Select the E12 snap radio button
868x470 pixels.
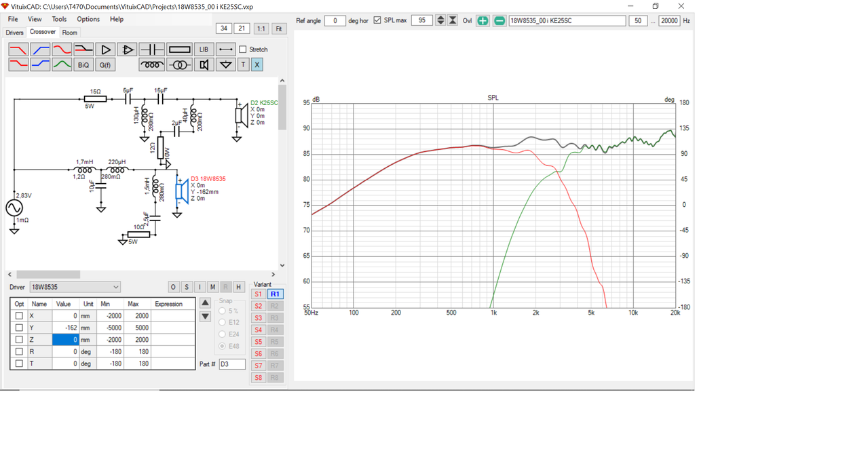222,322
